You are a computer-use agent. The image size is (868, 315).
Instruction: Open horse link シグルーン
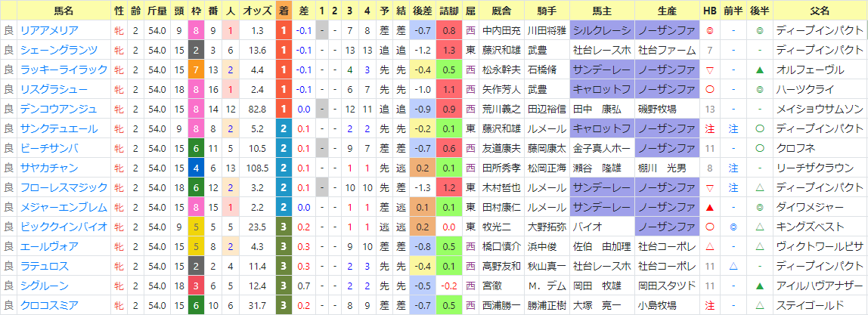tap(45, 286)
